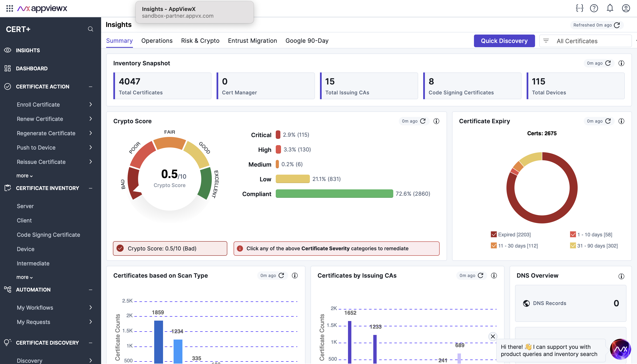Switch to the Risk & Crypto tab
Image resolution: width=637 pixels, height=364 pixels.
(200, 41)
